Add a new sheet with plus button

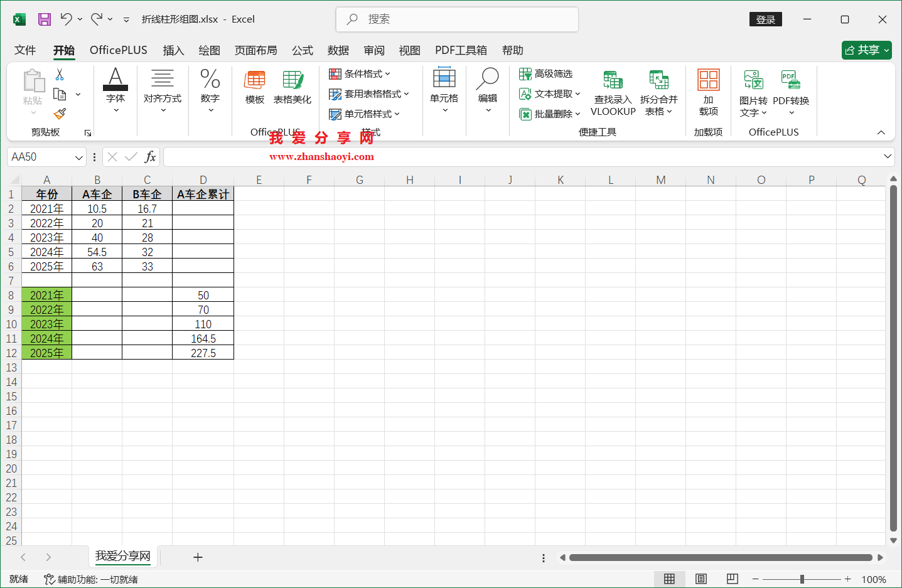(x=198, y=557)
